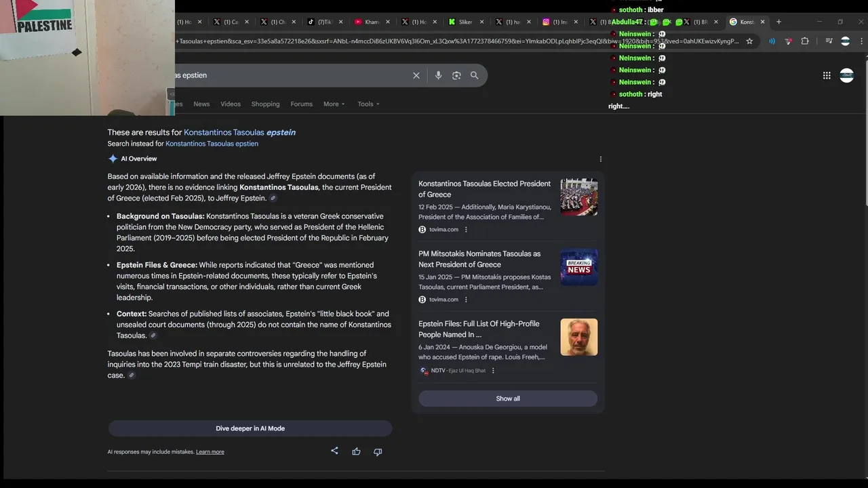Screen dimensions: 868x488
Task: Click the 'Show all' sources button
Action: pos(508,399)
